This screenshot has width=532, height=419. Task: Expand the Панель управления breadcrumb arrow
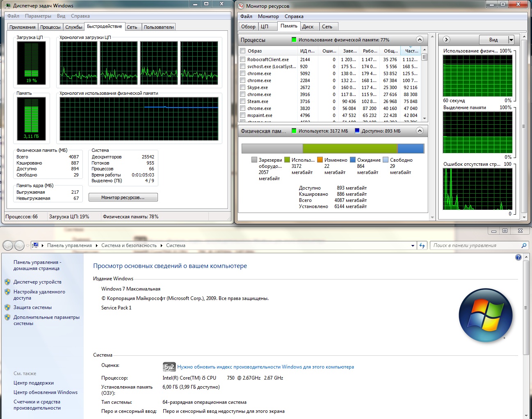(x=97, y=245)
